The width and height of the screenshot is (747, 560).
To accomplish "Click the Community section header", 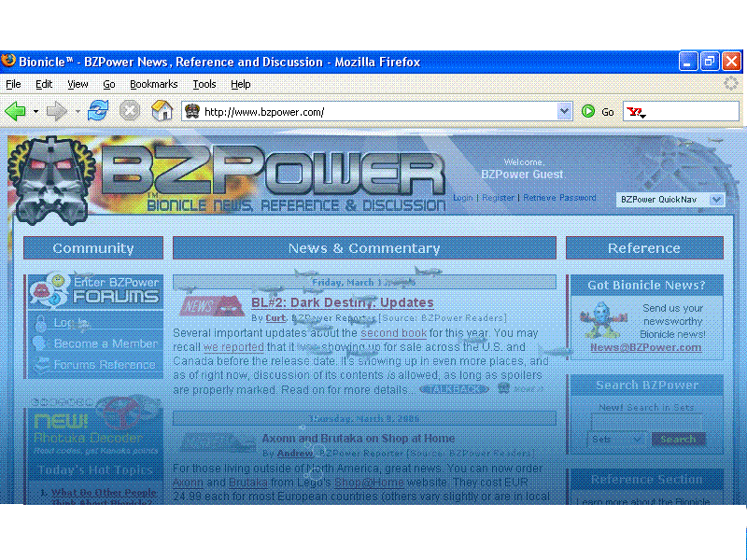I will click(93, 248).
